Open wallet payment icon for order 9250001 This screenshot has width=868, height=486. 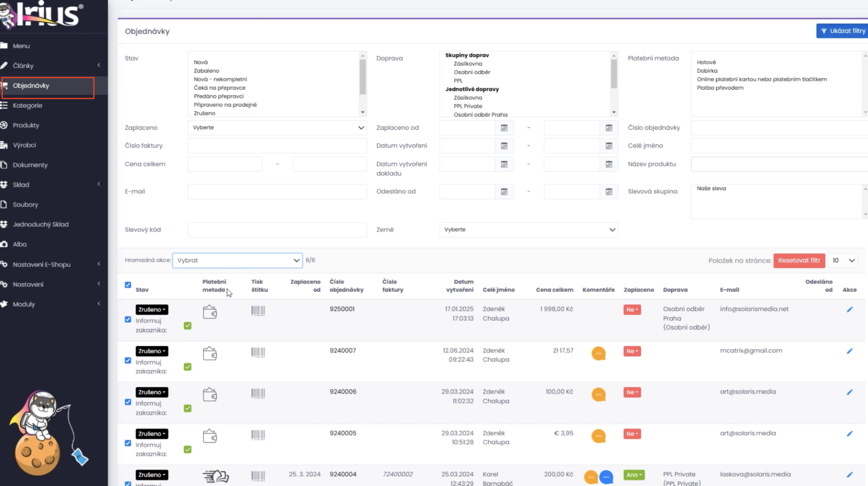point(210,312)
